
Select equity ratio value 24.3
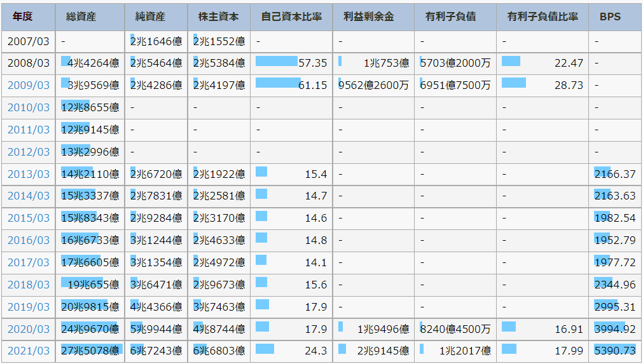tap(315, 351)
